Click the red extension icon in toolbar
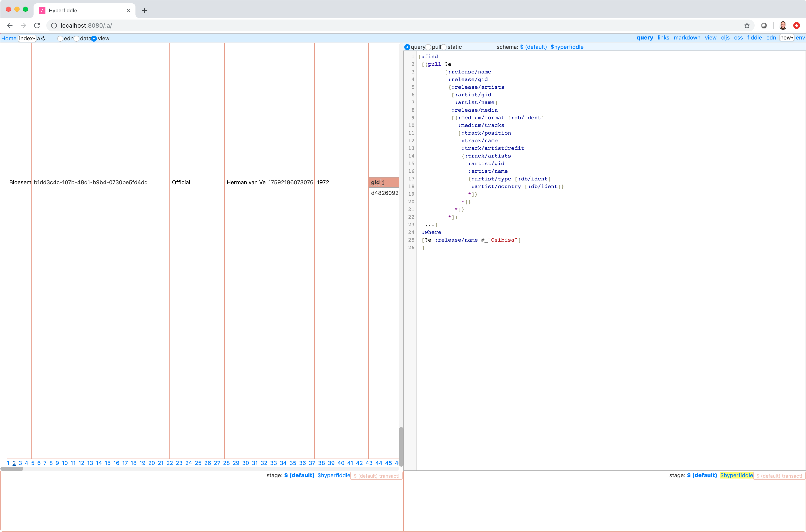The height and width of the screenshot is (532, 806). point(796,25)
